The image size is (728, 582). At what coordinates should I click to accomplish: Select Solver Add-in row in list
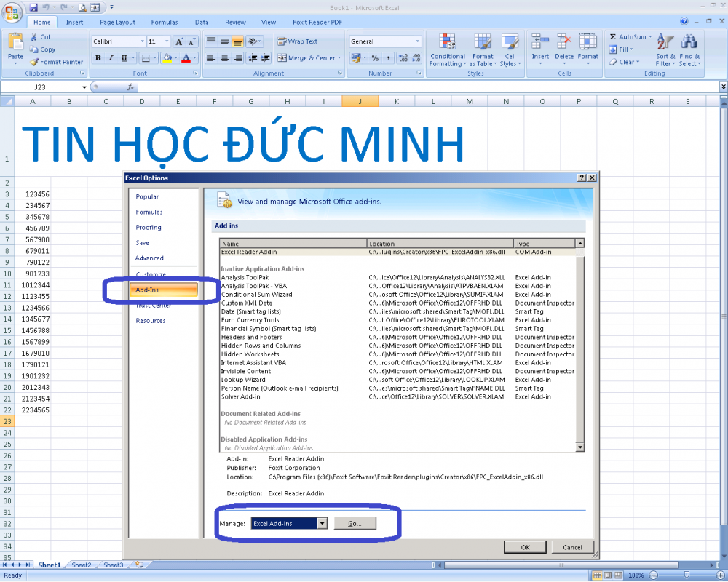[397, 397]
